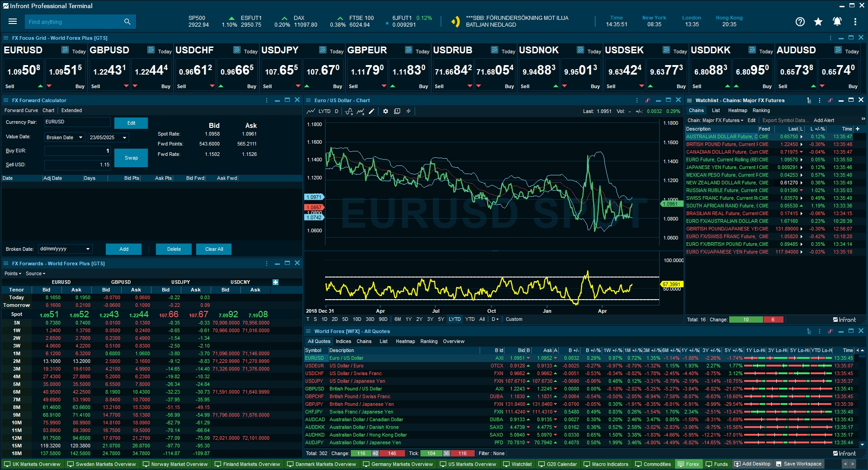Viewport: 868px width, 470px height.
Task: Open Overview tab in World Forex
Action: 453,341
